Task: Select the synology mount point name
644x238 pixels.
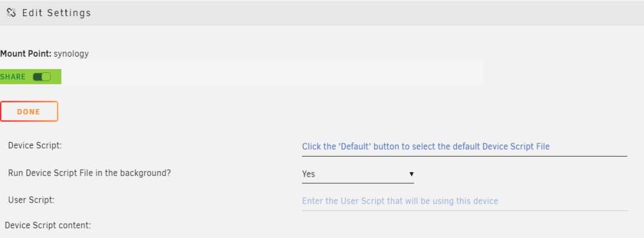Action: tap(71, 54)
